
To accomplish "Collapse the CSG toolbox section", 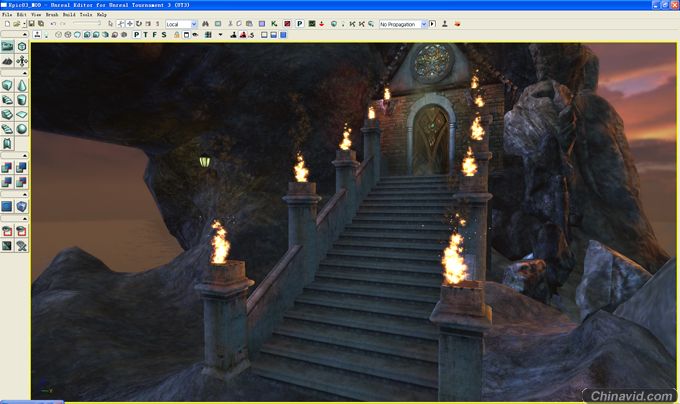I will [25, 155].
